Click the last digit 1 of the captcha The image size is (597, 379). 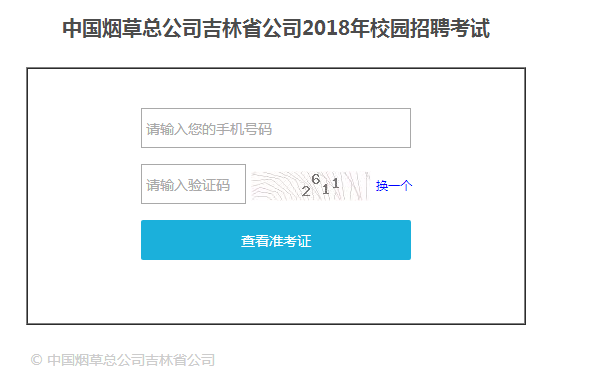(335, 183)
